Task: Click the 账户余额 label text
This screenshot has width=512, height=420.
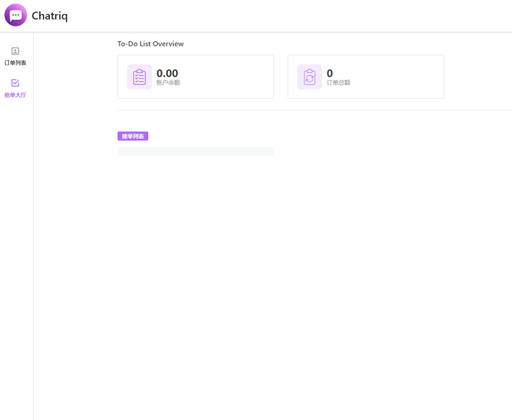Action: (168, 82)
